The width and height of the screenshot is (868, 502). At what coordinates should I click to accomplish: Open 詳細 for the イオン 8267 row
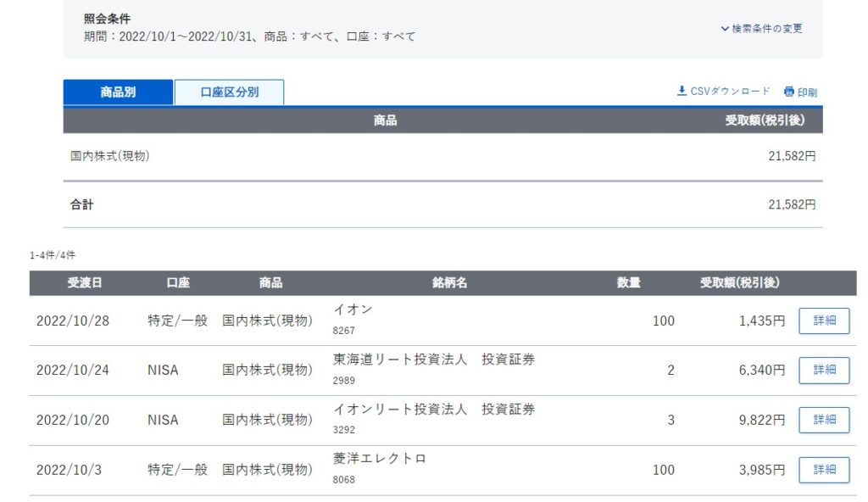click(823, 321)
